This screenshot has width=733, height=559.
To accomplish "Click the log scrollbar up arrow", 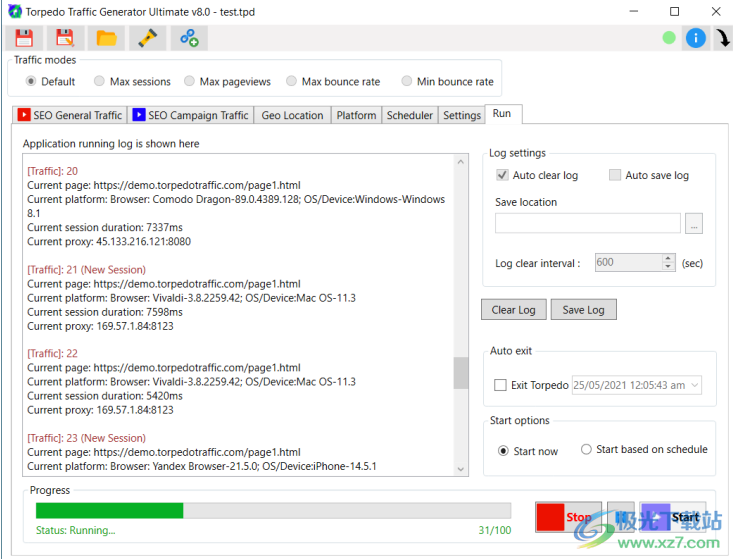I will pos(461,162).
